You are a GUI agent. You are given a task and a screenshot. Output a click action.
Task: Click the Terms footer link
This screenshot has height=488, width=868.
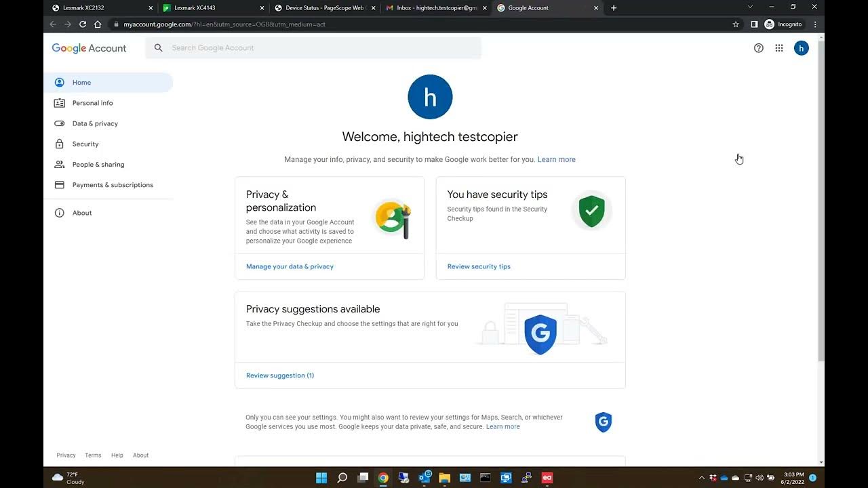(93, 455)
